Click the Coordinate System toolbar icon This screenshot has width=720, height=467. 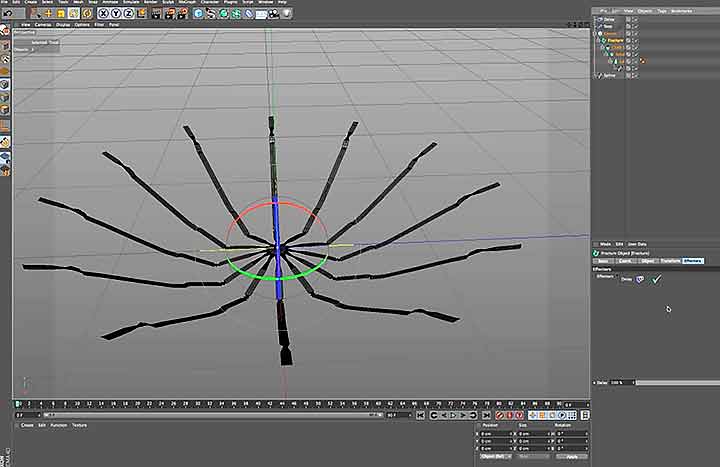(141, 13)
